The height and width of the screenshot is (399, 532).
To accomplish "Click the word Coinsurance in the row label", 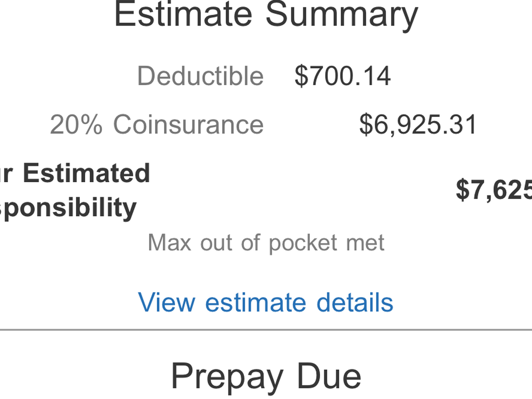I will pos(189,124).
